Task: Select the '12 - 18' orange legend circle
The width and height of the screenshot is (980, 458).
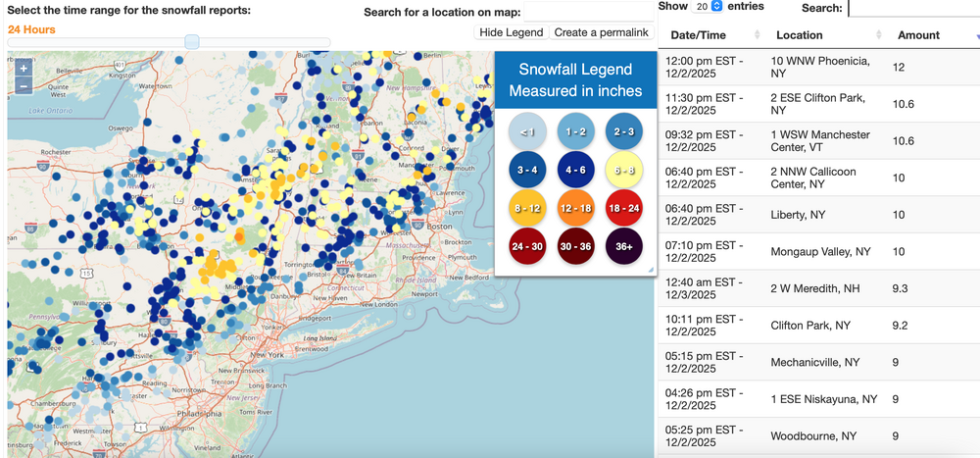Action: [x=575, y=209]
